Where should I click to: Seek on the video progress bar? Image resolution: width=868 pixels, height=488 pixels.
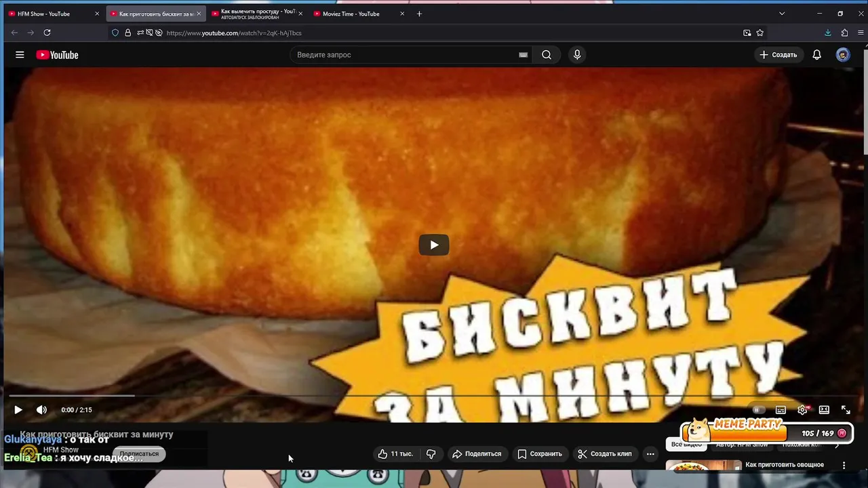434,395
